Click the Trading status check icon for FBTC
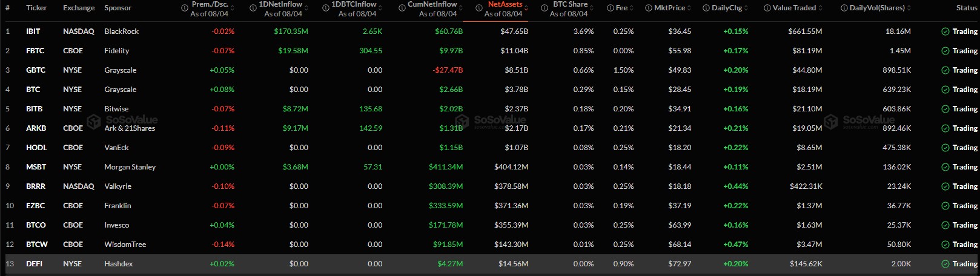The width and height of the screenshot is (980, 276). point(945,51)
